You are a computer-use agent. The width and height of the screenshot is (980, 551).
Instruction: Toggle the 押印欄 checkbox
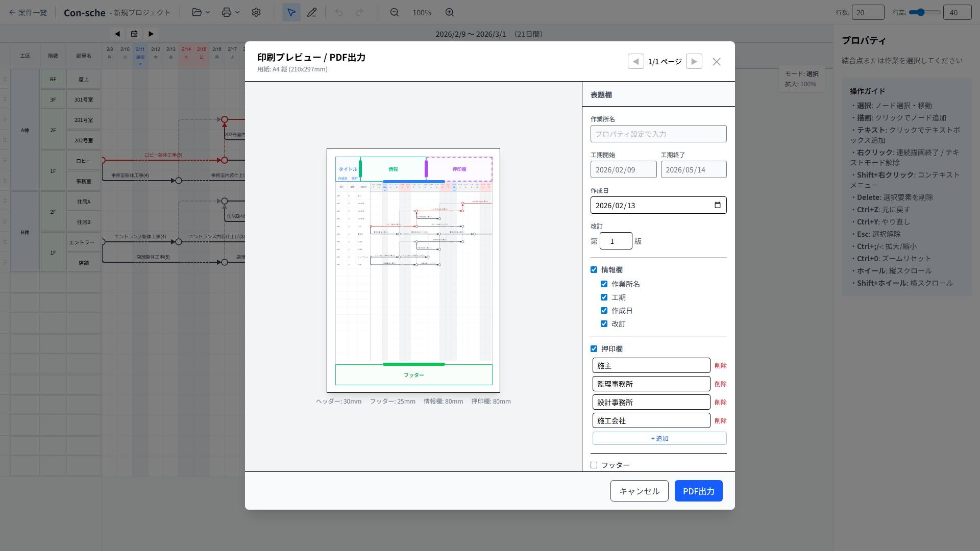tap(594, 349)
